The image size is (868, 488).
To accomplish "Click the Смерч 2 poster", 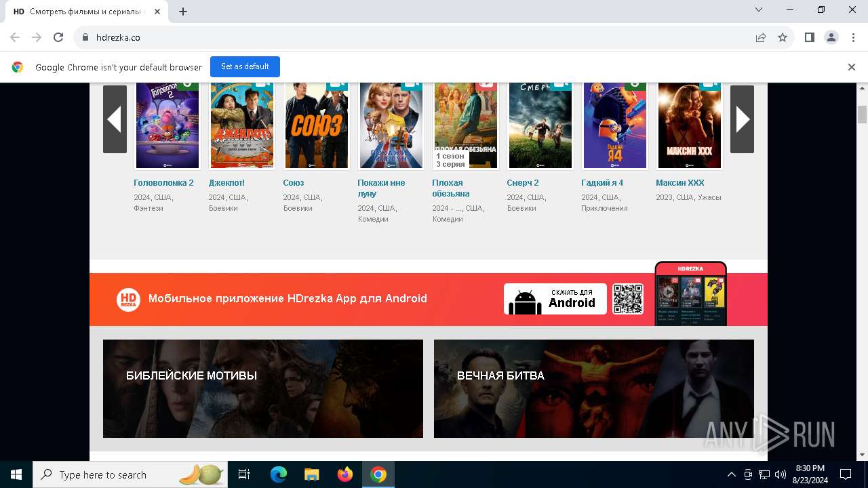I will click(540, 125).
